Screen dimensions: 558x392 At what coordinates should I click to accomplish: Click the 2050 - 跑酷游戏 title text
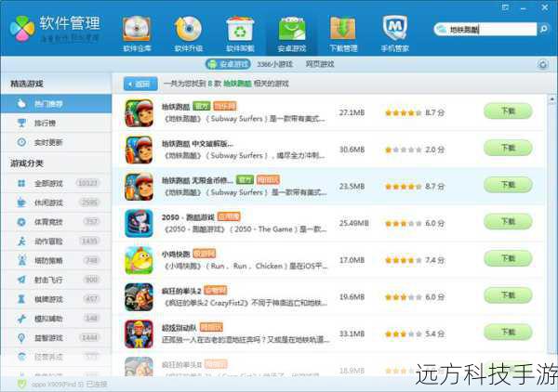[188, 217]
